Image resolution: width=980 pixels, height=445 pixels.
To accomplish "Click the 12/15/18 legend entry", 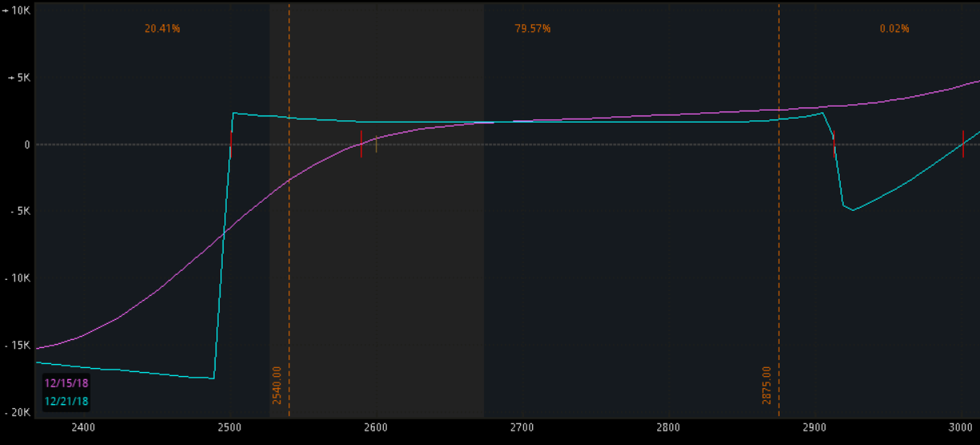I will click(67, 383).
